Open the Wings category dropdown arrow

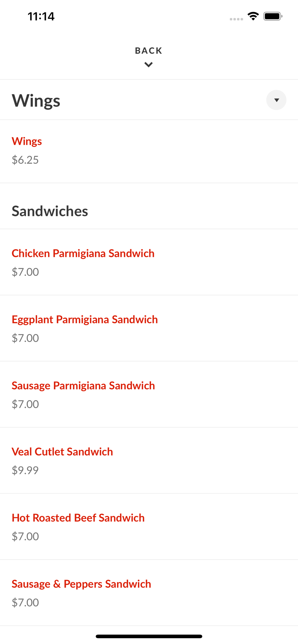[276, 100]
